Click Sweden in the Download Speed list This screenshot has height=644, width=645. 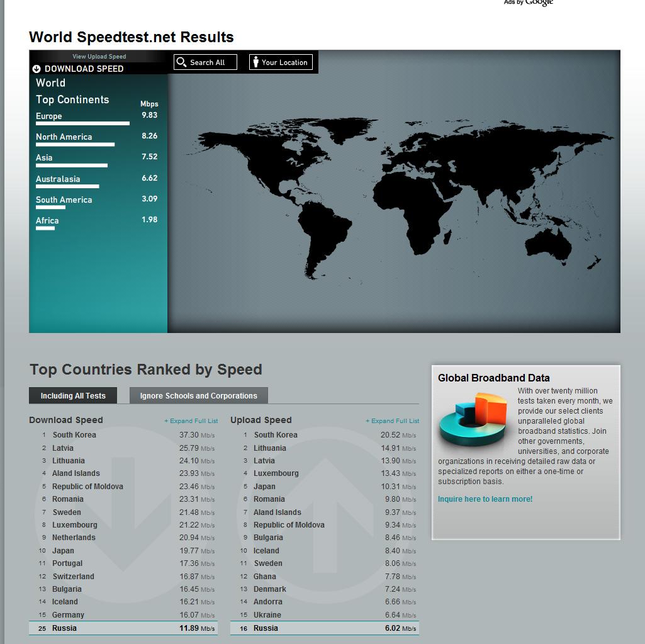click(67, 512)
